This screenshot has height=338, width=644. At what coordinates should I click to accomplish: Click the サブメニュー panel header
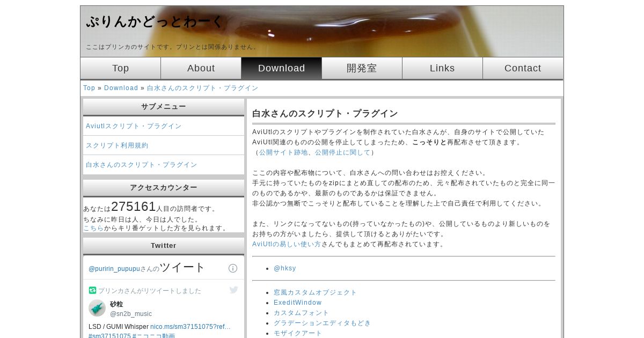pyautogui.click(x=164, y=107)
